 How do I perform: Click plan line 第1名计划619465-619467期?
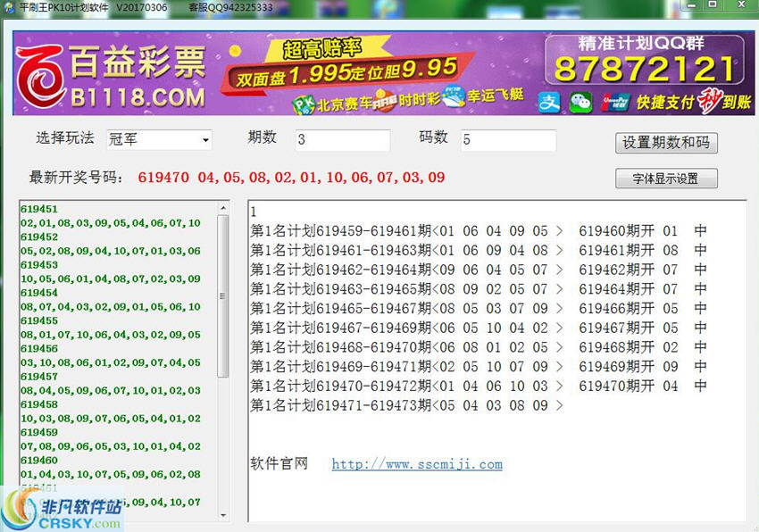click(x=479, y=308)
